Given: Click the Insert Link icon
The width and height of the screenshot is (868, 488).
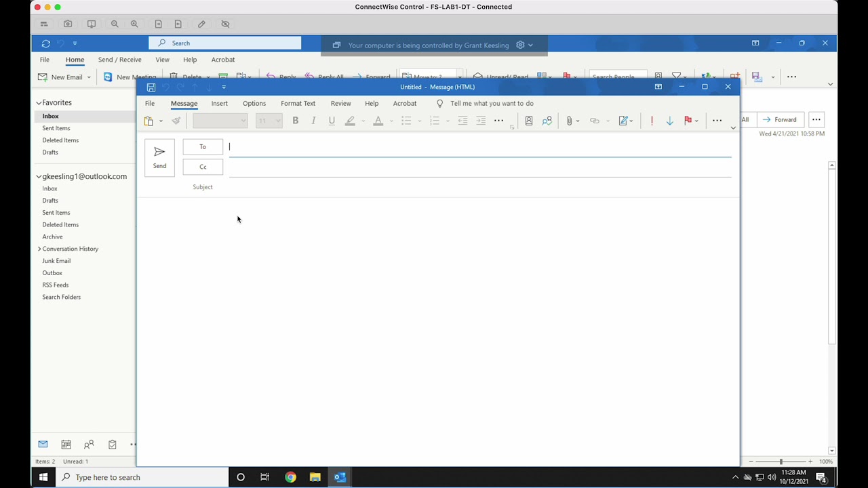Looking at the screenshot, I should (595, 121).
